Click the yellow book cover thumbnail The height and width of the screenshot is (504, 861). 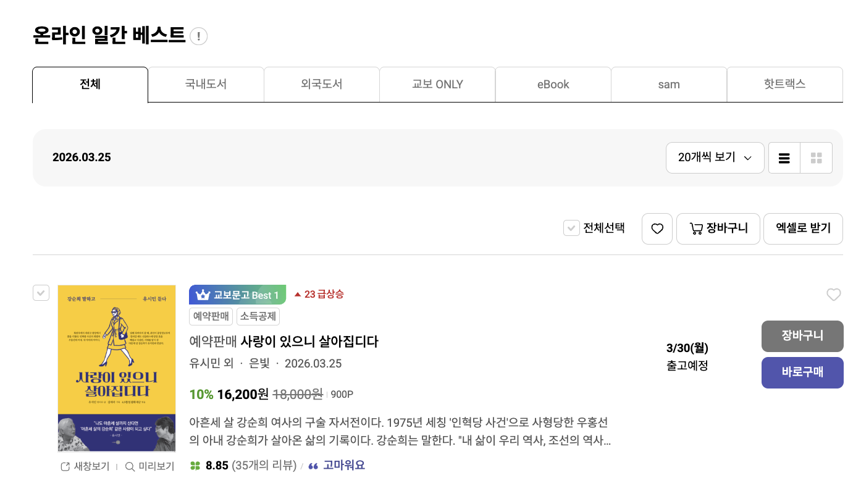click(x=117, y=368)
